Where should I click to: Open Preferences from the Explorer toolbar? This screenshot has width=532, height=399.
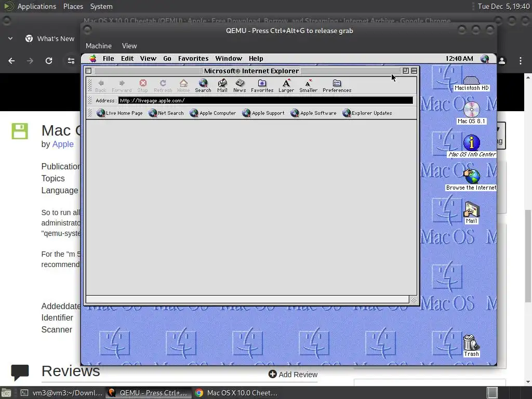click(x=337, y=86)
